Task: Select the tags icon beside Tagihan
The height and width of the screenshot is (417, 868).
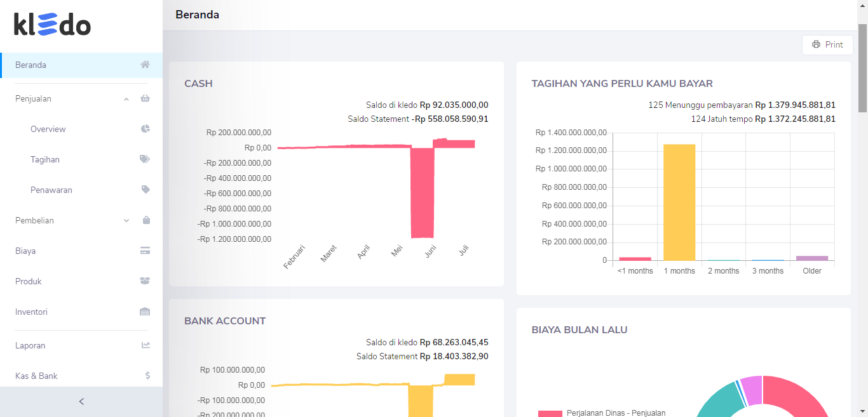Action: [x=145, y=159]
